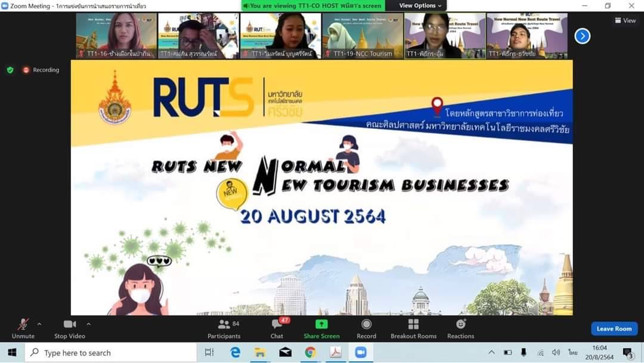The height and width of the screenshot is (363, 644).
Task: Start recording with the Record icon
Action: pos(366,324)
